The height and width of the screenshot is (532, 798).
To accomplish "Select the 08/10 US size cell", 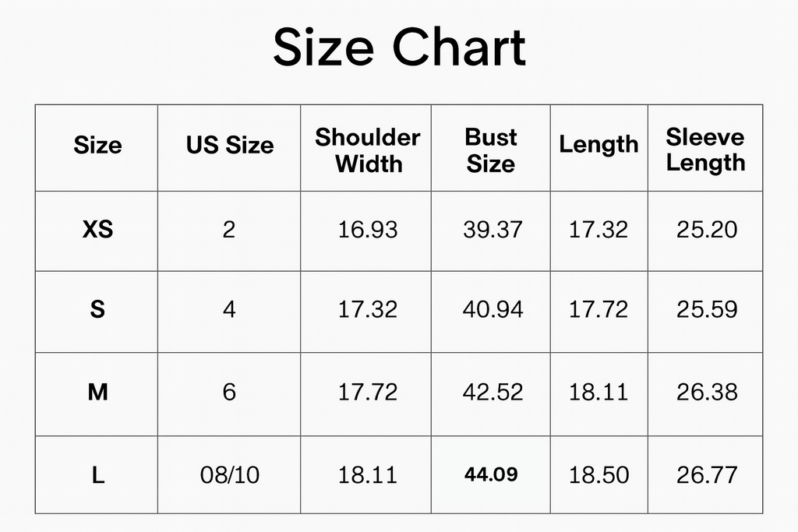I will click(230, 475).
